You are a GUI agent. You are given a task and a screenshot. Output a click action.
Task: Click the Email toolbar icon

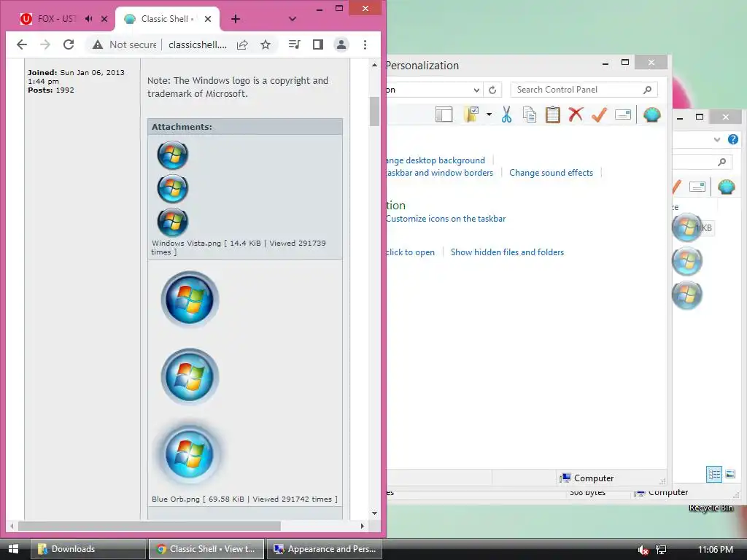623,114
